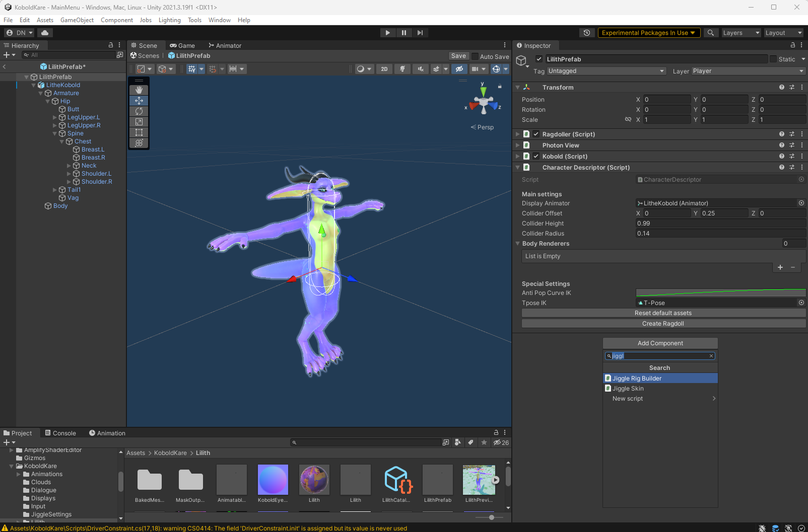Image resolution: width=808 pixels, height=532 pixels.
Task: Select the combined Transform tool
Action: (x=139, y=143)
